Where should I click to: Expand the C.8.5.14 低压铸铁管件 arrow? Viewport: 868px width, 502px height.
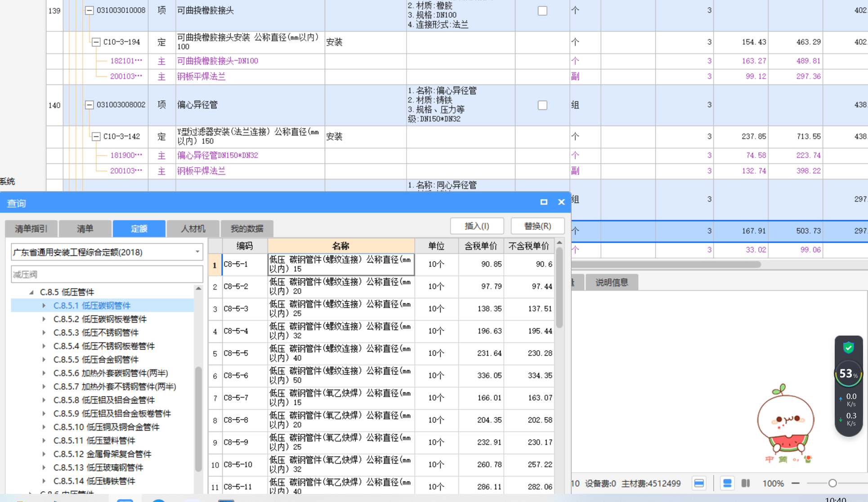pos(44,481)
